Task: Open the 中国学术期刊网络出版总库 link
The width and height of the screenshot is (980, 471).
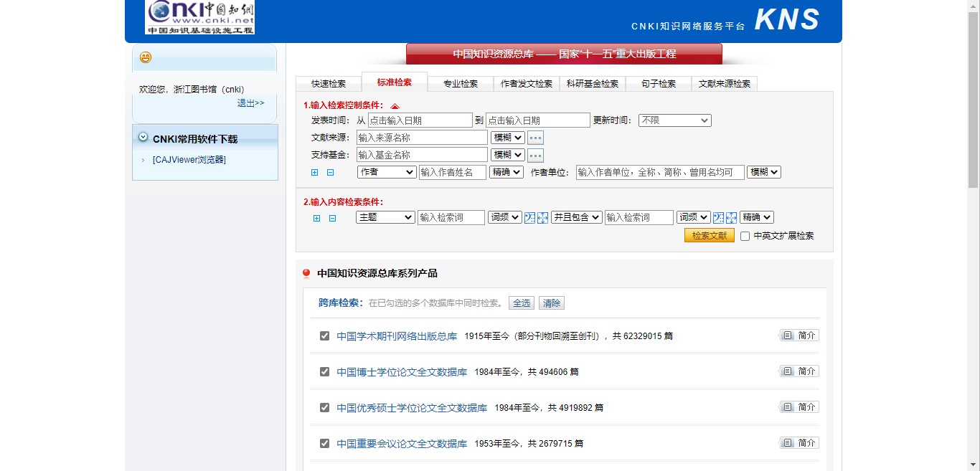Action: click(x=397, y=336)
